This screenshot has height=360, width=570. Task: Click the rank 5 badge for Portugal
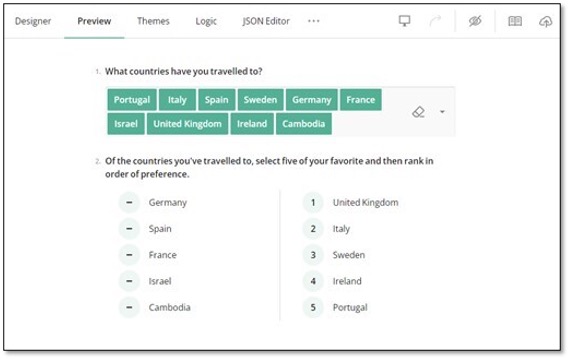pyautogui.click(x=313, y=307)
